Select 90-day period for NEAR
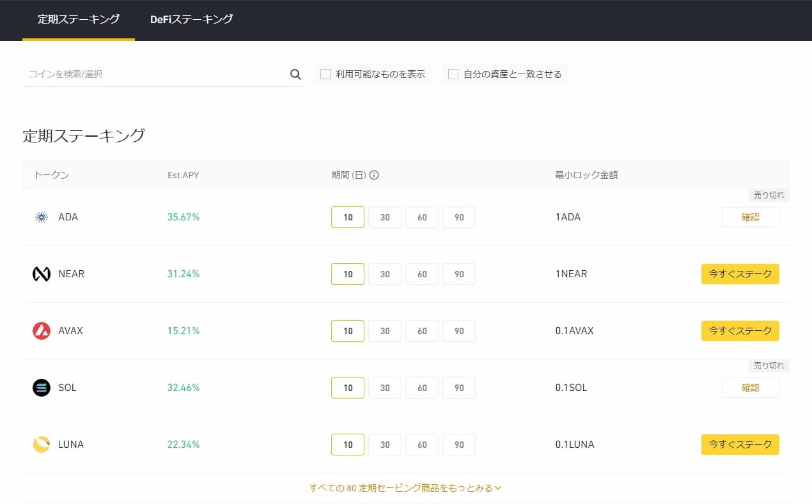Screen dimensions: 812x504 (459, 274)
